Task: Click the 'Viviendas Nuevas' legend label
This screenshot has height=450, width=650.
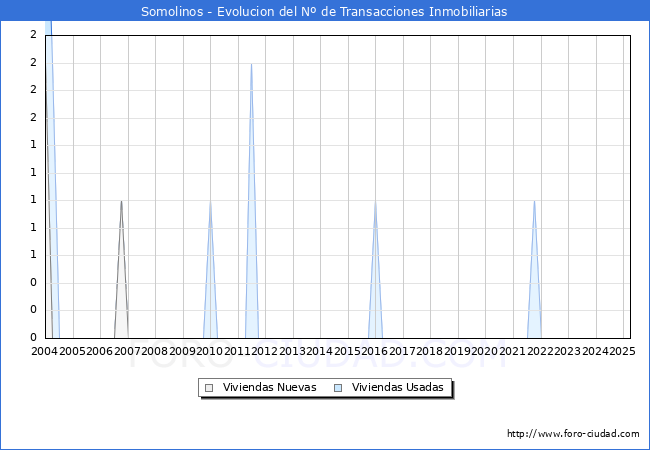Action: click(x=269, y=387)
